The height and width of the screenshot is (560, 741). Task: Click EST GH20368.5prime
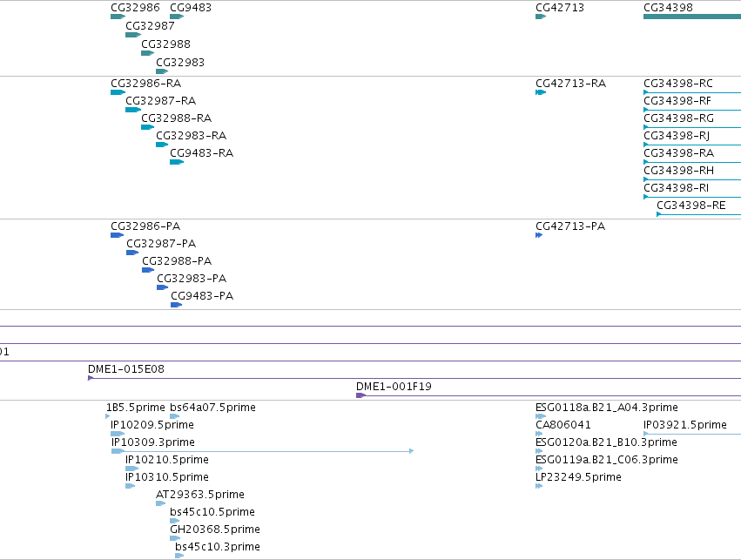click(x=175, y=537)
